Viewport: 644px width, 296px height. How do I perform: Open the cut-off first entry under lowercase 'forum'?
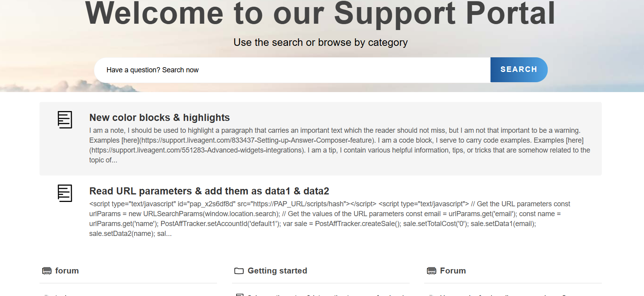[63, 295]
